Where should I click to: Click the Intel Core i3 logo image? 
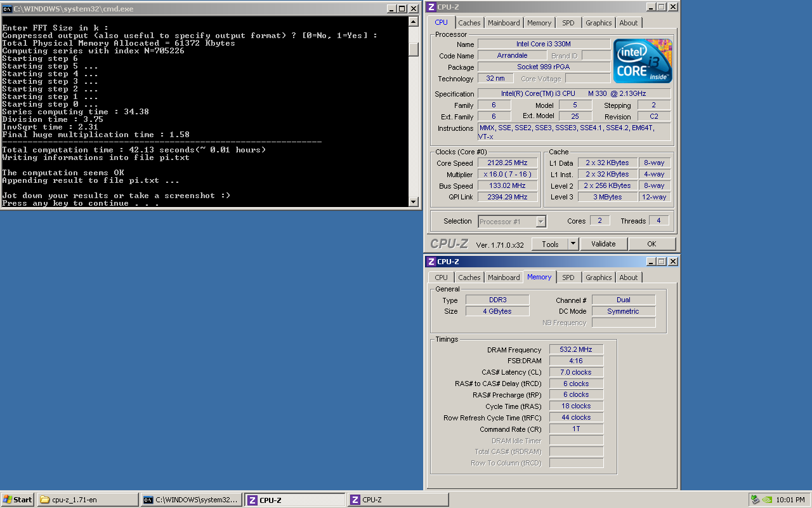click(643, 61)
